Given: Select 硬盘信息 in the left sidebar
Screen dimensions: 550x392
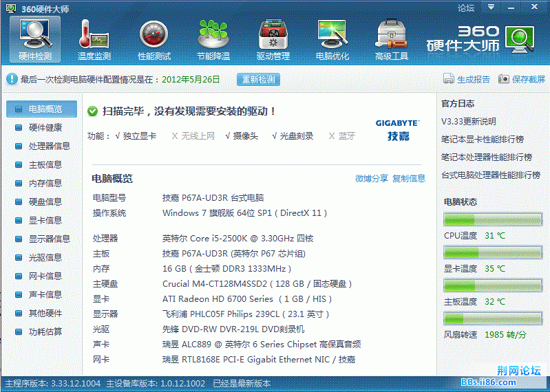Looking at the screenshot, I should coord(45,202).
